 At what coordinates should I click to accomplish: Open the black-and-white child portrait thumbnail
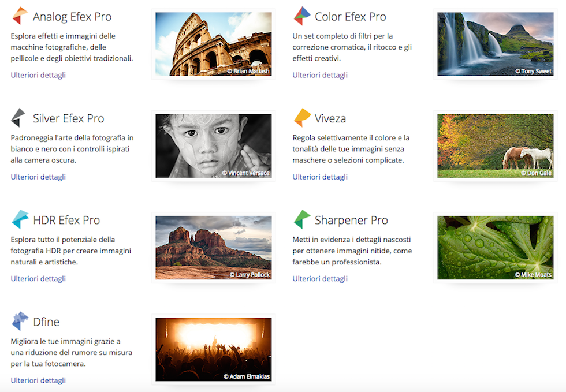tap(213, 145)
